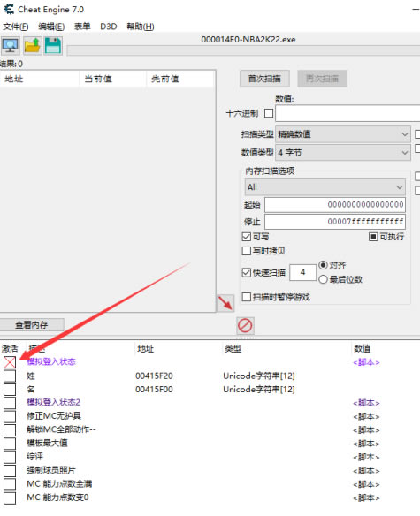Open the 扫描类型 dropdown
420x516 pixels.
[x=343, y=134]
